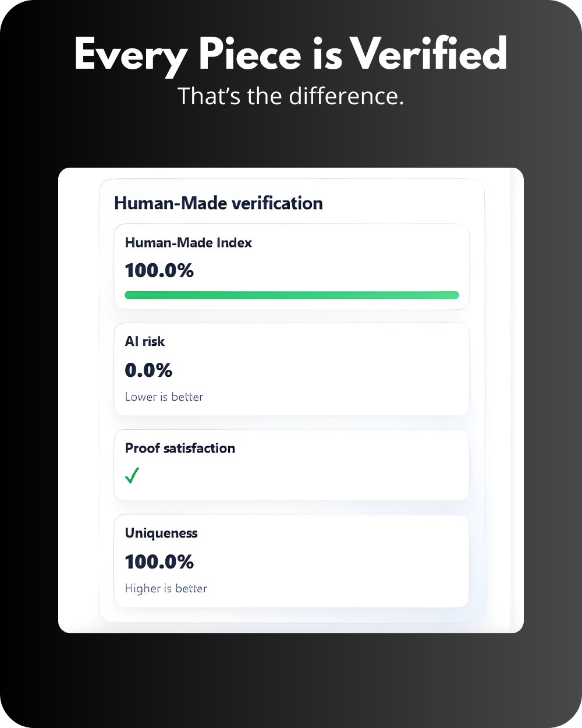This screenshot has width=582, height=728.
Task: Click the 0.0% AI risk value
Action: click(x=148, y=370)
